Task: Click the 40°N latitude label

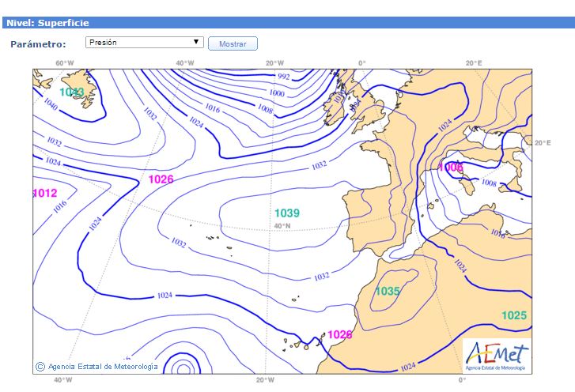Action: click(x=282, y=226)
